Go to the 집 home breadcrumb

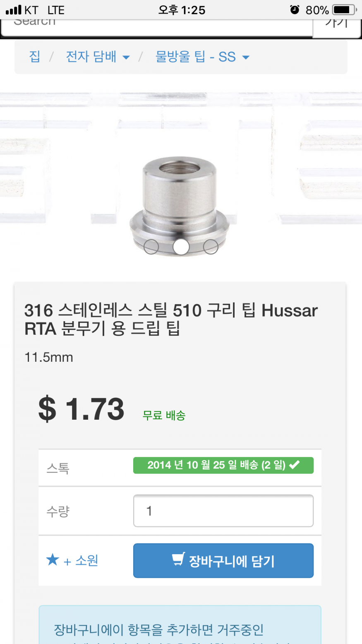35,57
